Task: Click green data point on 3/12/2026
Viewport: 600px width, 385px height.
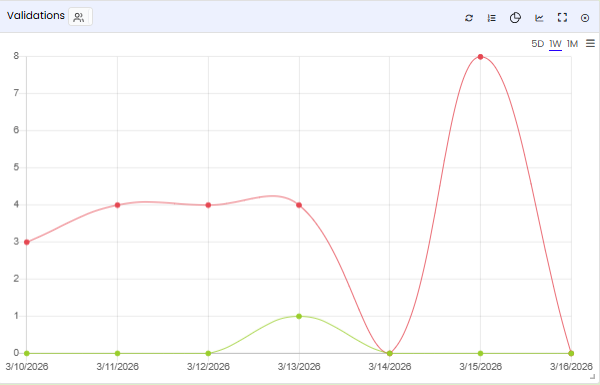Action: [x=208, y=353]
